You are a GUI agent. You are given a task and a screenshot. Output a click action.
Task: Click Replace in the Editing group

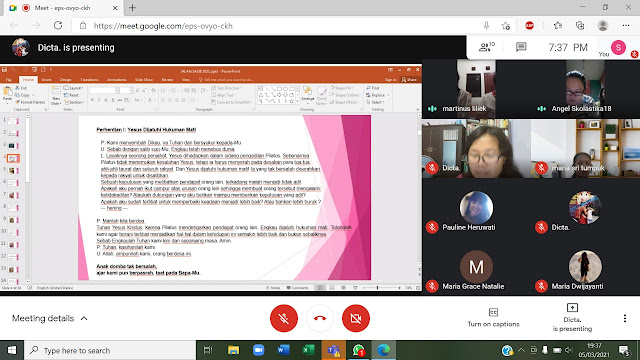(377, 95)
